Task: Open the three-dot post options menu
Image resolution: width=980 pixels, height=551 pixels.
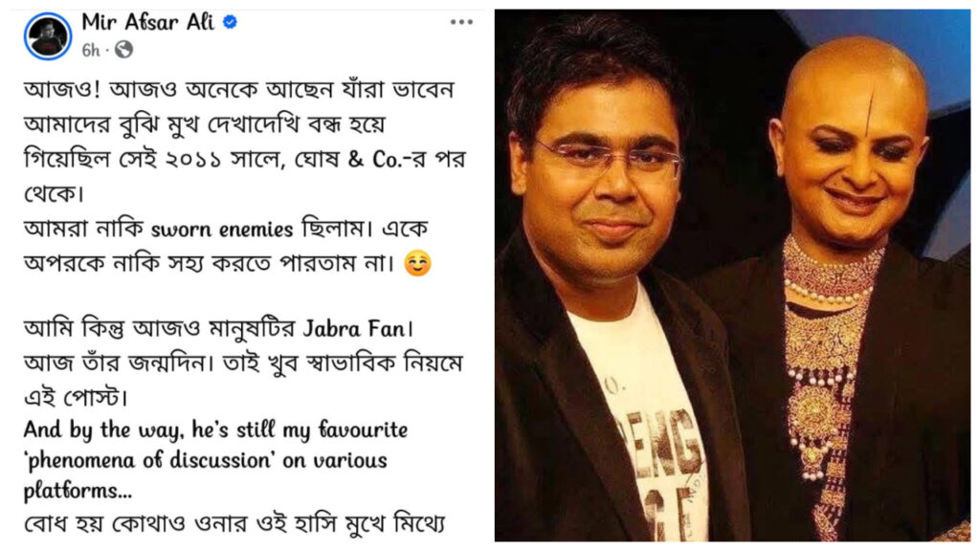Action: [461, 23]
